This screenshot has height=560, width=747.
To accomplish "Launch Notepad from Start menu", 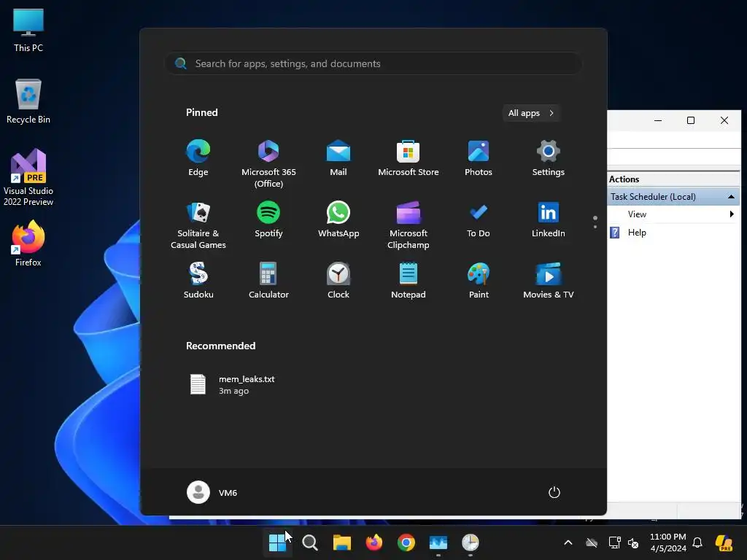I will [409, 281].
